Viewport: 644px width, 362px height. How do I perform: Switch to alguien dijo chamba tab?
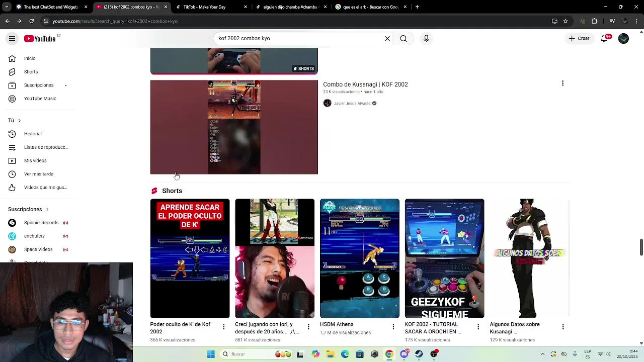[290, 7]
